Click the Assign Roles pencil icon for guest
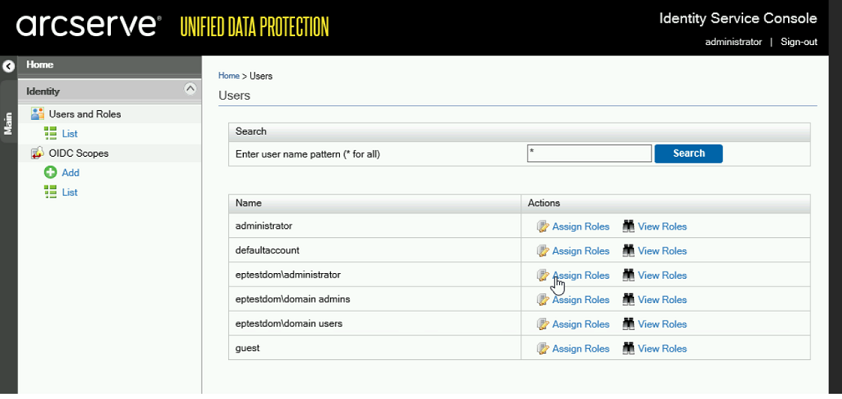The height and width of the screenshot is (399, 842). (x=543, y=349)
